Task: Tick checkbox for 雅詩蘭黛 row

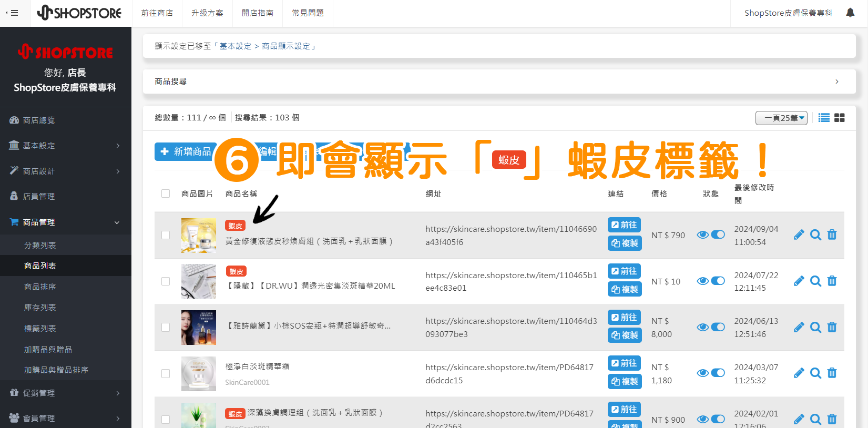Action: tap(166, 327)
